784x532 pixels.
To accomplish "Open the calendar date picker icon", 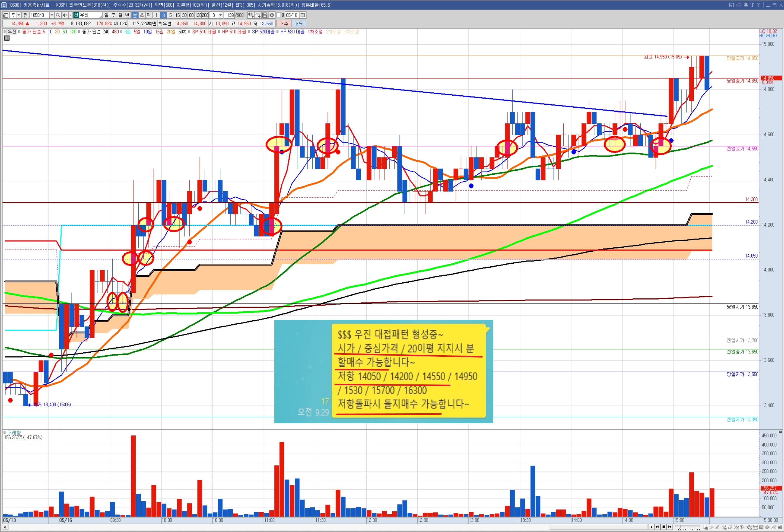I will click(303, 15).
